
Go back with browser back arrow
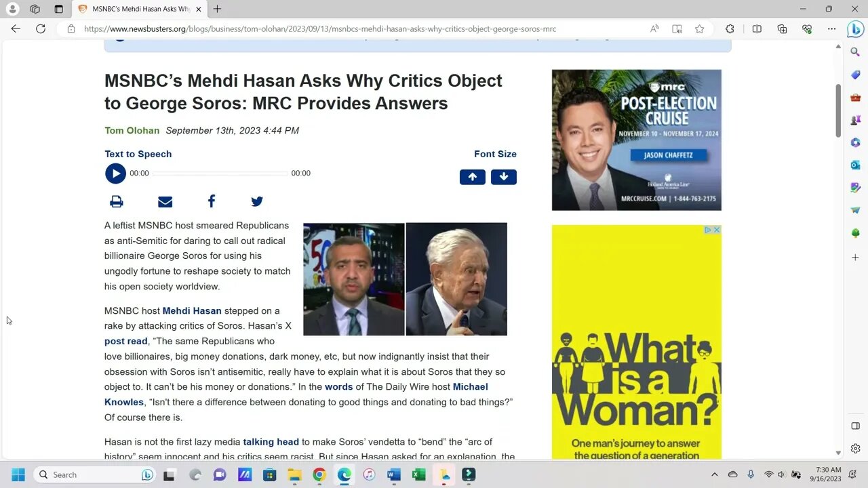pyautogui.click(x=16, y=28)
